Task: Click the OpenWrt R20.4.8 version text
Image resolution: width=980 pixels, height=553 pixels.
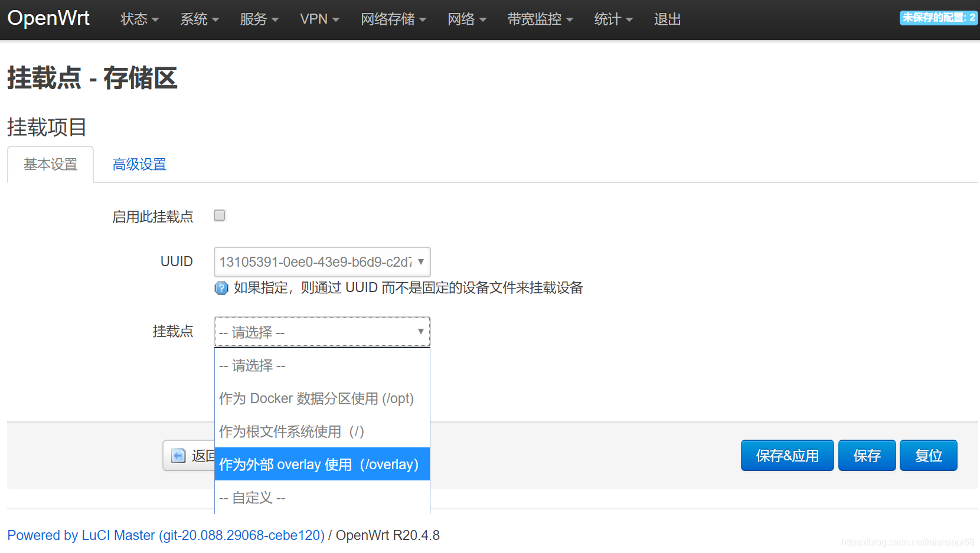Action: [388, 535]
